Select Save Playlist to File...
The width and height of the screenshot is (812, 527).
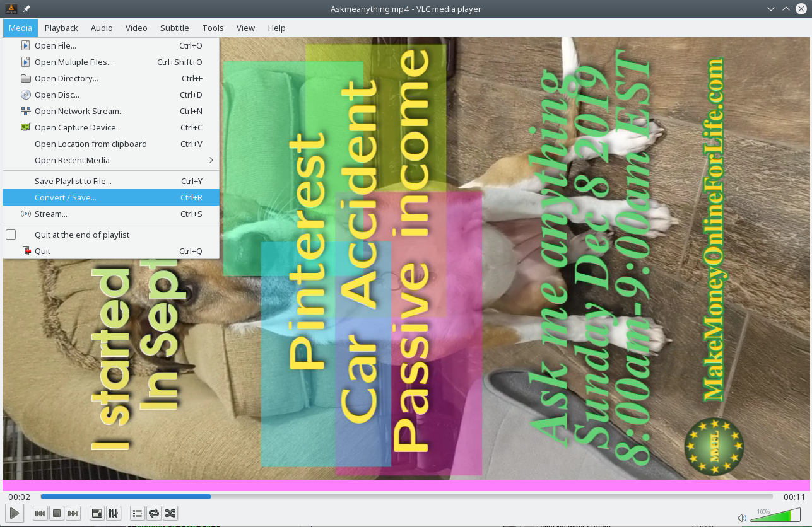pos(111,181)
